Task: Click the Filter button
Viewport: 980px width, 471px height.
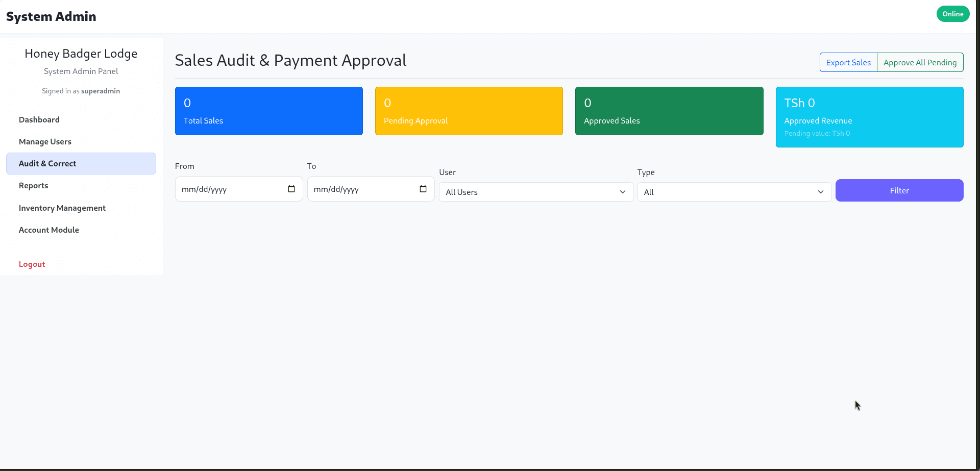Action: click(899, 190)
